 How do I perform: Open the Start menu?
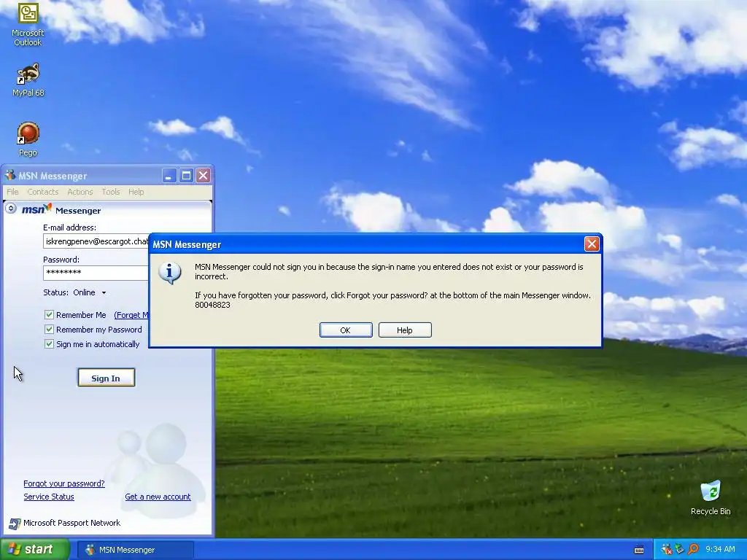coord(34,549)
